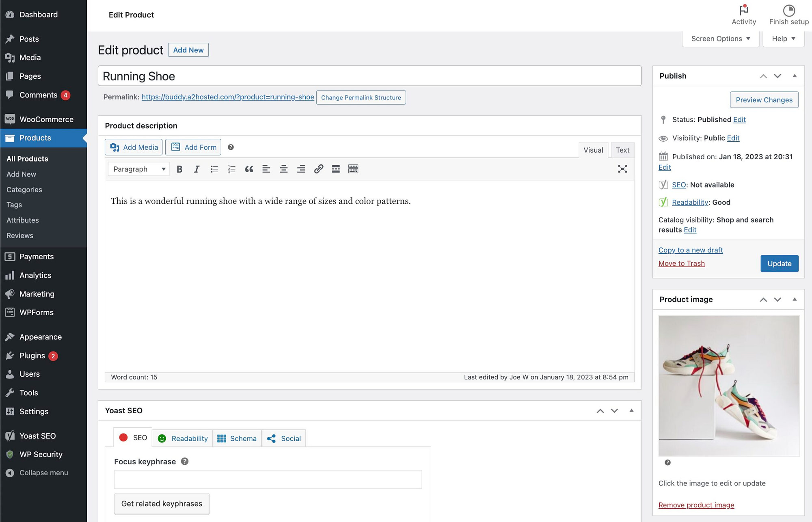
Task: Click the Numbered list icon
Action: [231, 169]
